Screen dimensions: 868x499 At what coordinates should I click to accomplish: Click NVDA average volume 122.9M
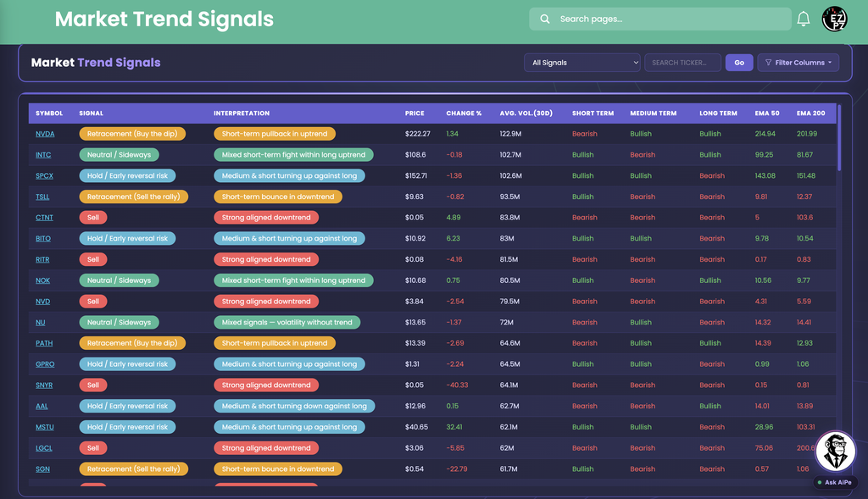pos(510,134)
